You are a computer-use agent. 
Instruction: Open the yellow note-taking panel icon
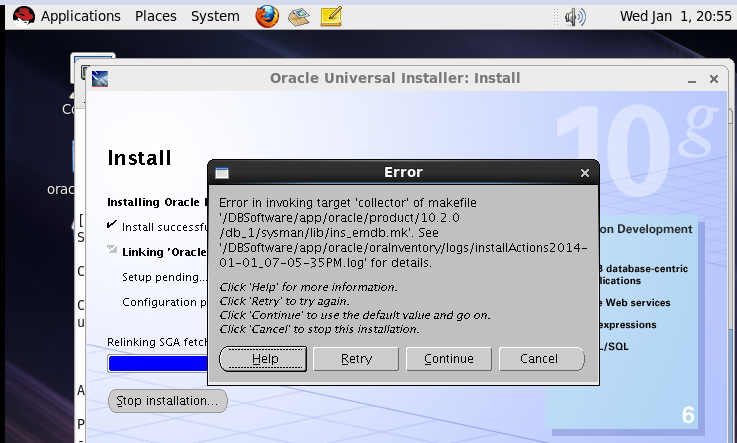pos(331,16)
